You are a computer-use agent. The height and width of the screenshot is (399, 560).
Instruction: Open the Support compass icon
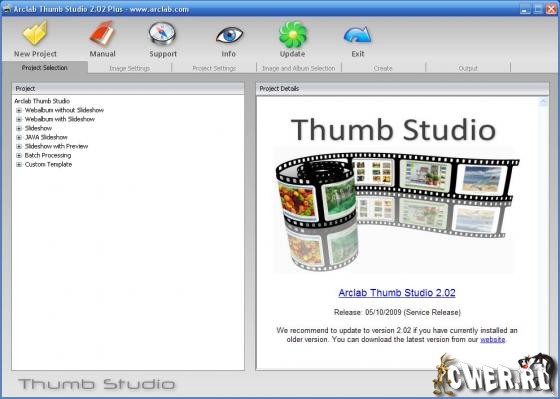pos(162,34)
